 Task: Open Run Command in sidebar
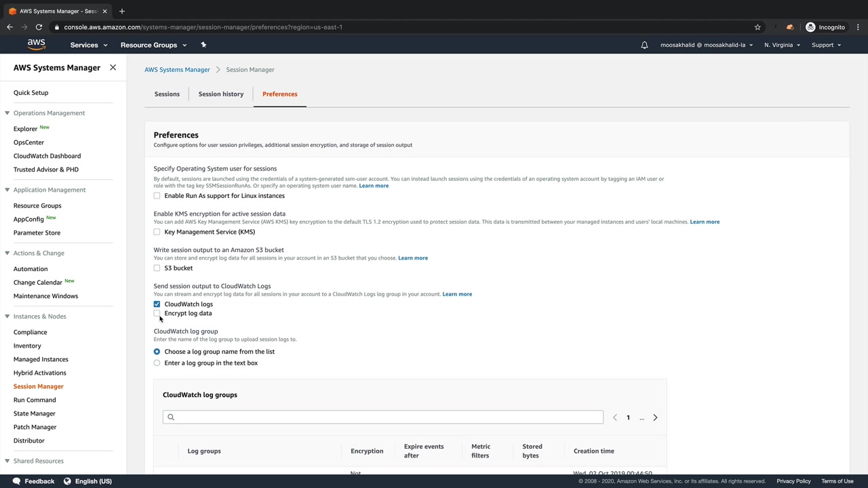(x=35, y=400)
